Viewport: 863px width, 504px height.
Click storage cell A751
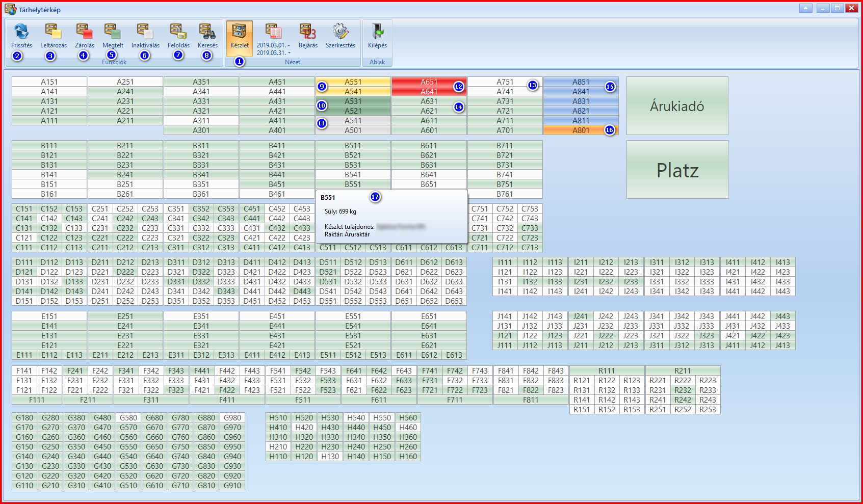click(x=505, y=82)
